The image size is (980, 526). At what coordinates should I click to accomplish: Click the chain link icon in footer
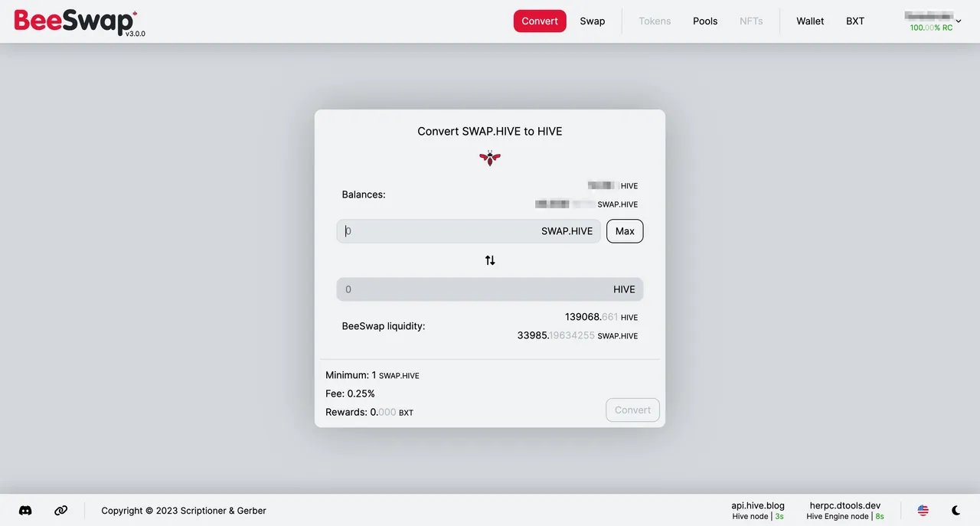click(61, 511)
